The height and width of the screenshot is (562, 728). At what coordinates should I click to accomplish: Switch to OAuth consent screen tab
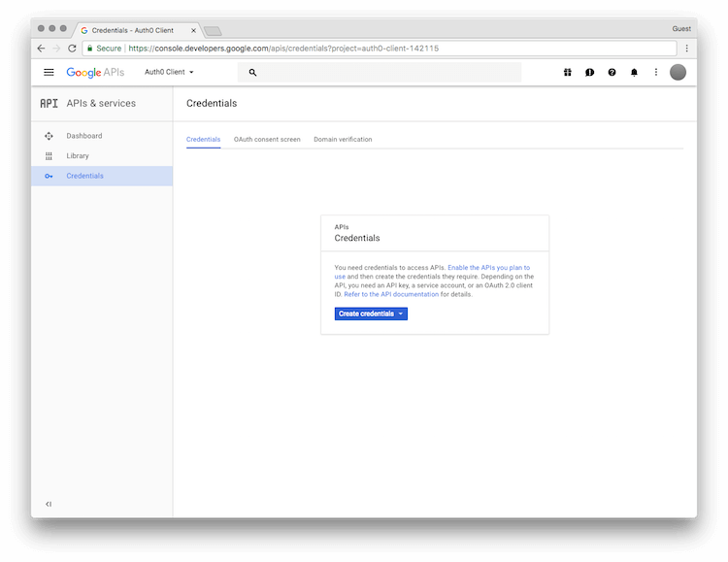(267, 140)
